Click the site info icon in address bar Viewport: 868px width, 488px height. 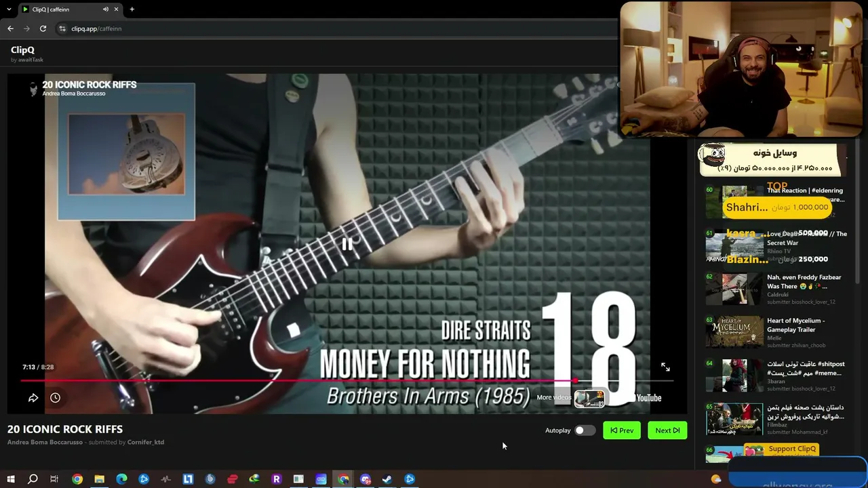click(62, 28)
